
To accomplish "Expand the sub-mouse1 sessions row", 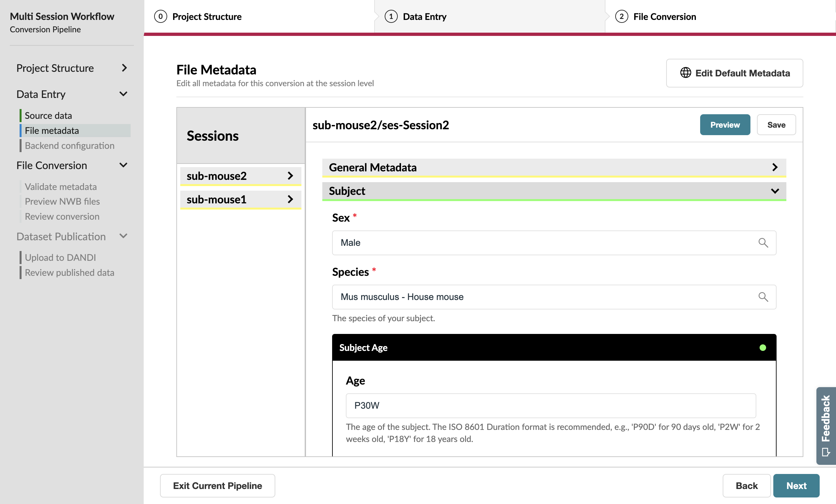I will 241,199.
